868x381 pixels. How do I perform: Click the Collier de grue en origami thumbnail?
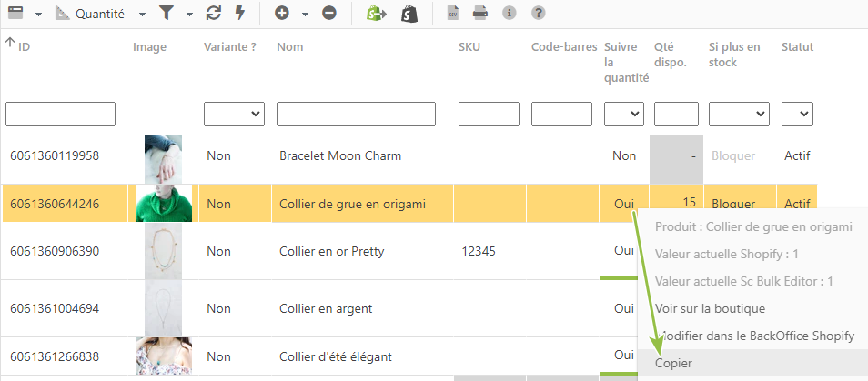tap(164, 203)
